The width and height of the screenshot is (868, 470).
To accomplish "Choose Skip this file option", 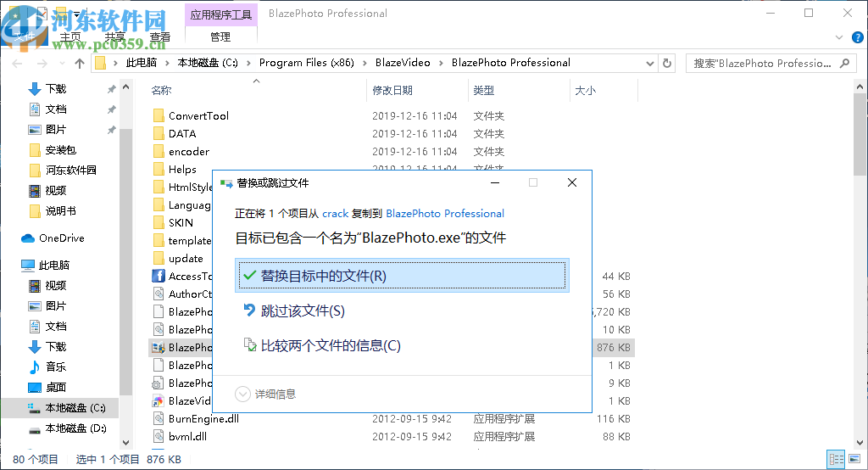I will (x=294, y=311).
